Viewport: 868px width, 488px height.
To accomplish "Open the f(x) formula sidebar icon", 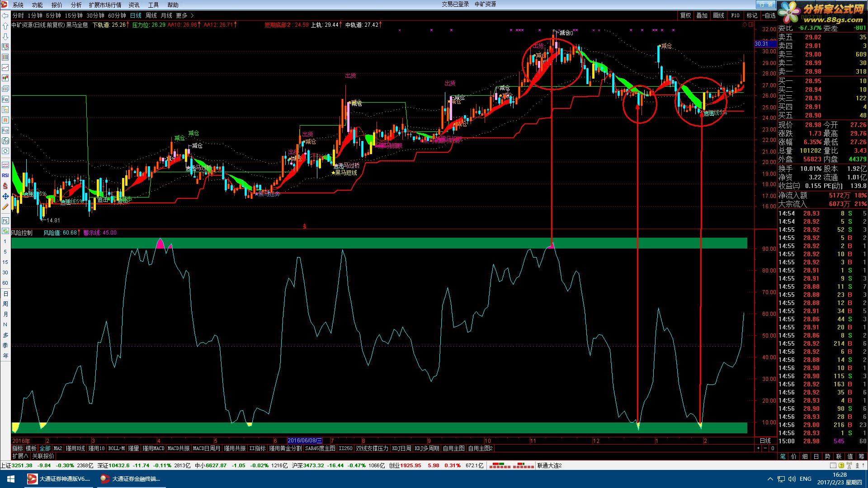I will click(x=5, y=141).
